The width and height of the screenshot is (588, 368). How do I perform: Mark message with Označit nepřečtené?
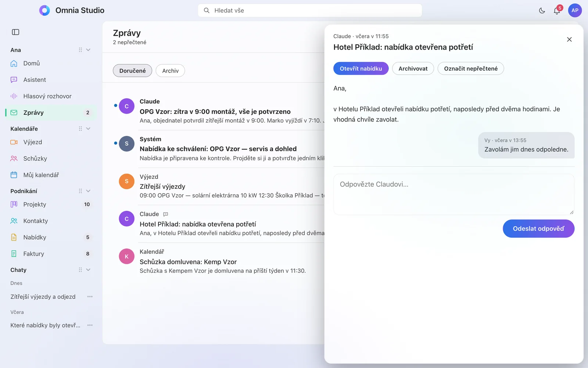point(471,68)
